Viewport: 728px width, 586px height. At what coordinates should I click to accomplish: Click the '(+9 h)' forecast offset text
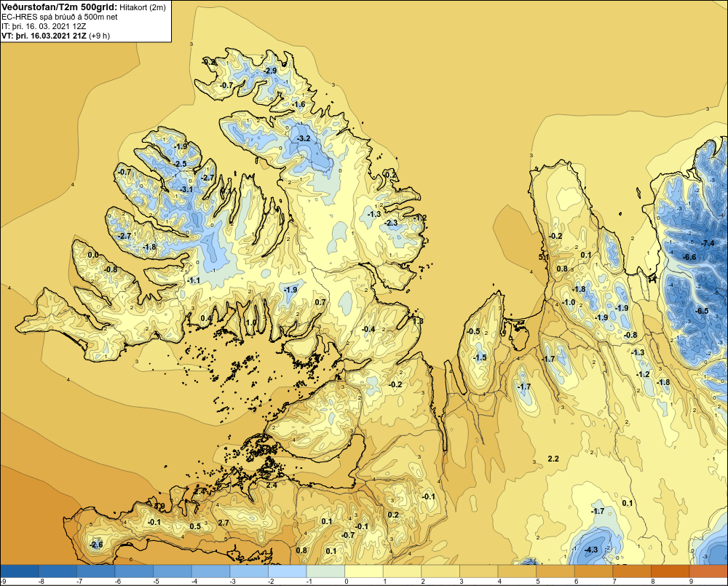click(99, 36)
